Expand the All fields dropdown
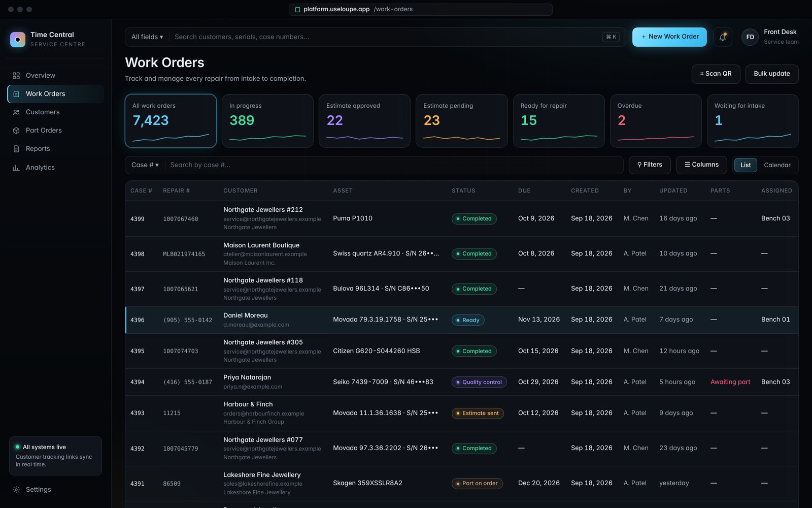812x508 pixels. [x=147, y=37]
